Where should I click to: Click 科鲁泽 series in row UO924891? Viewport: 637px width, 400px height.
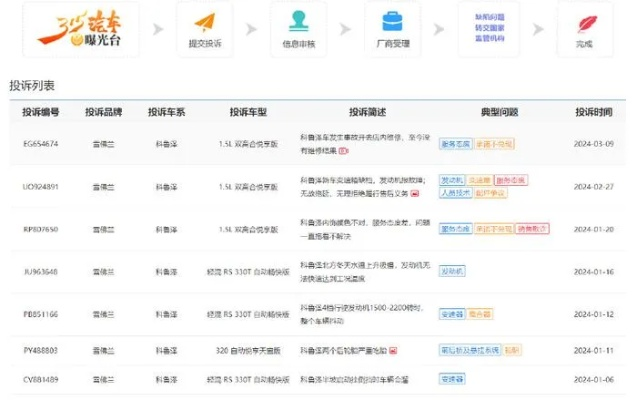pyautogui.click(x=167, y=187)
